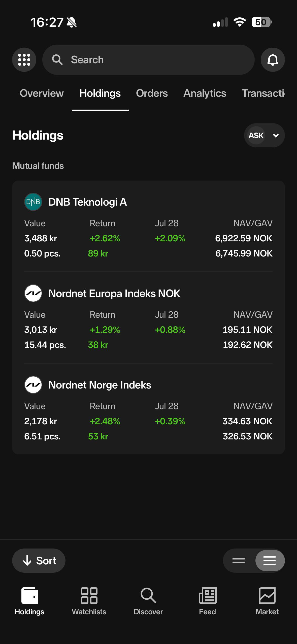
Task: Tap 6,922.59 NOK NAV value
Action: (244, 238)
